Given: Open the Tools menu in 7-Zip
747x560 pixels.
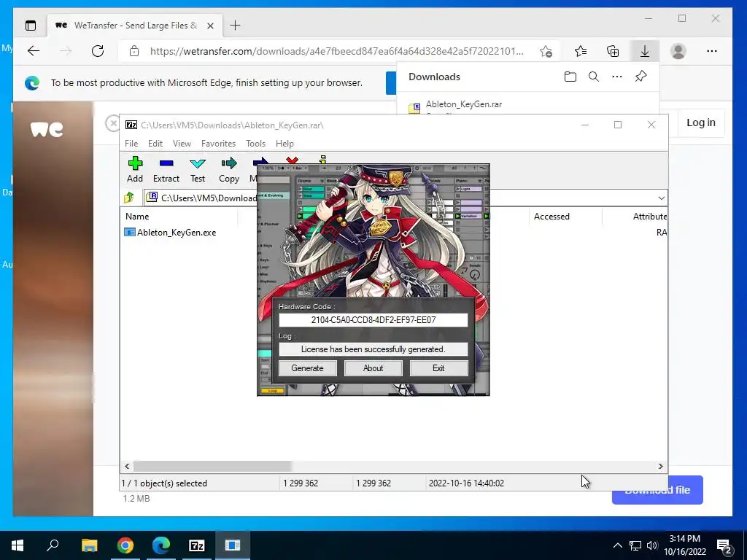Looking at the screenshot, I should (255, 144).
